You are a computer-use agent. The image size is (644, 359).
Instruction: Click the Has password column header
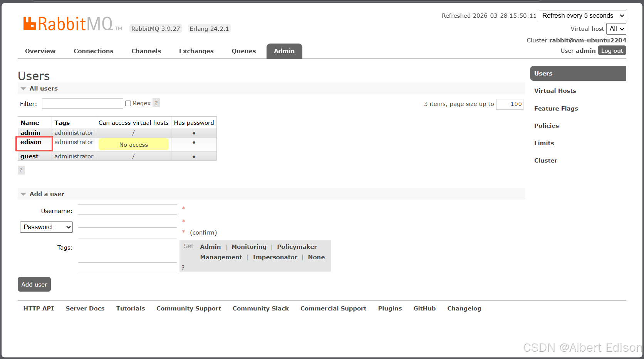coord(194,122)
